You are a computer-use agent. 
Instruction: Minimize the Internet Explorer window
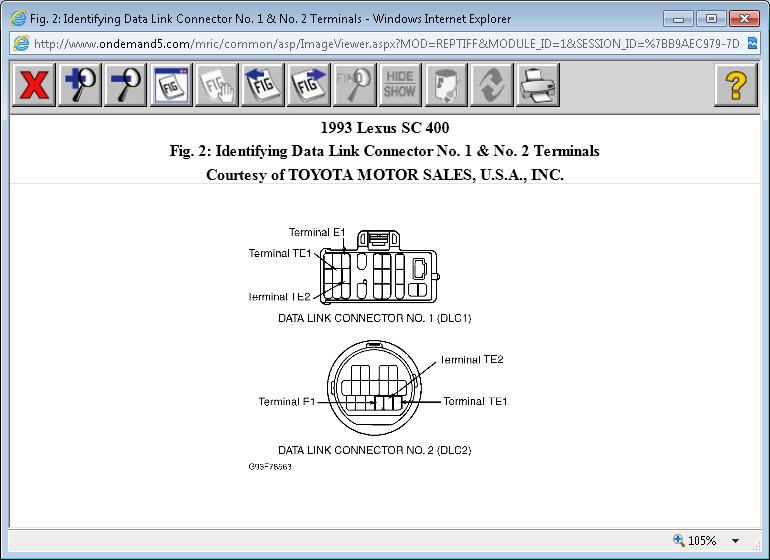(x=679, y=19)
